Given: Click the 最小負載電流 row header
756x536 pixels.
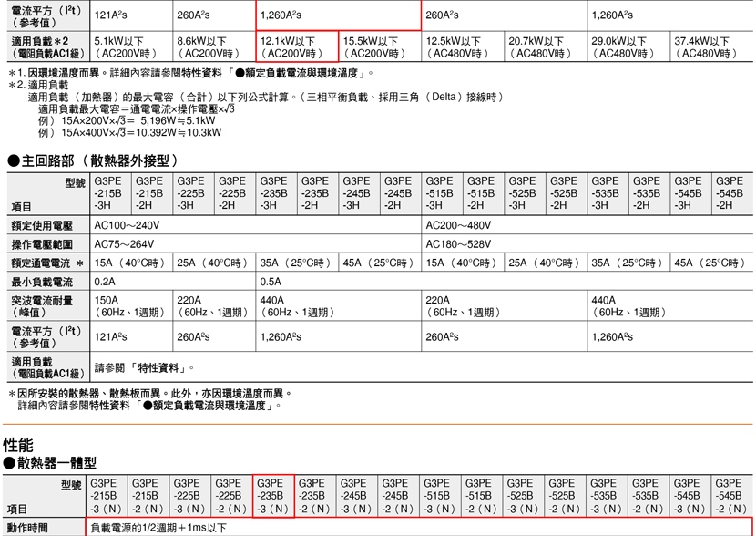Looking at the screenshot, I should tap(48, 282).
